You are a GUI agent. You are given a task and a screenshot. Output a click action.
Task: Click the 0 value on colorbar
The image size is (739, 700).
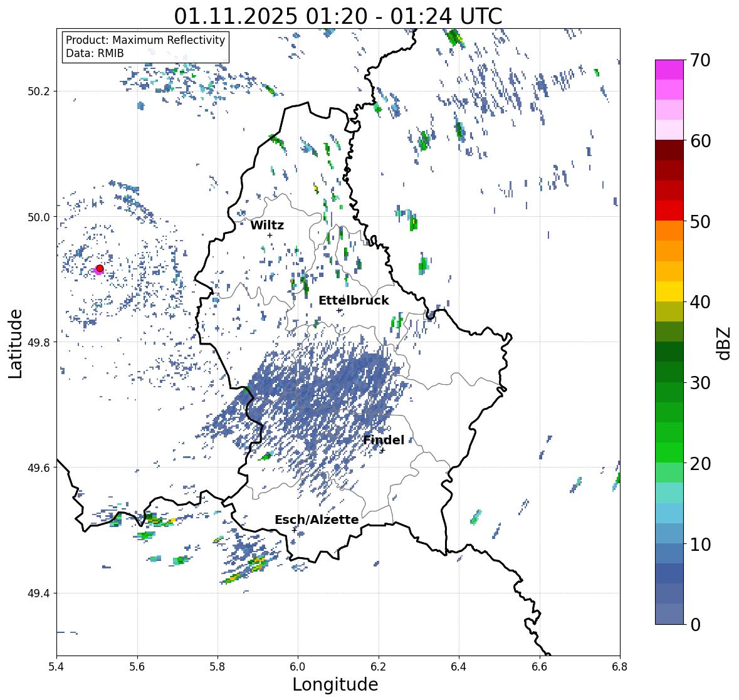pyautogui.click(x=695, y=625)
